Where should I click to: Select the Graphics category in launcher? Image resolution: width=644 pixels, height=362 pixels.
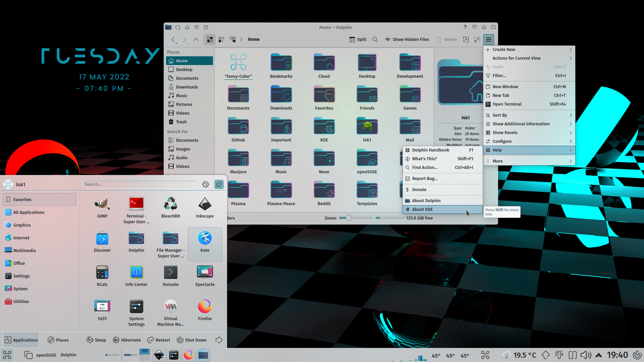(40, 225)
